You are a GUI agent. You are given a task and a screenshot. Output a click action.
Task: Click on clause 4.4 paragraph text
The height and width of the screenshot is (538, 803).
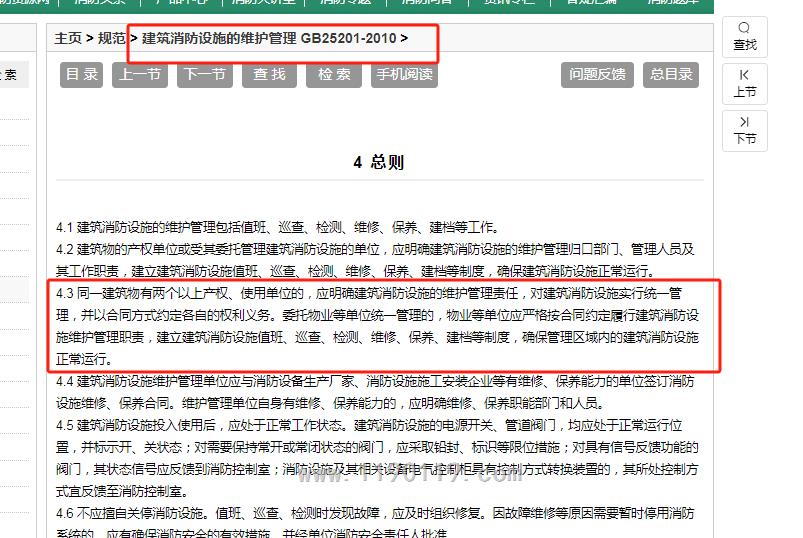pos(378,392)
